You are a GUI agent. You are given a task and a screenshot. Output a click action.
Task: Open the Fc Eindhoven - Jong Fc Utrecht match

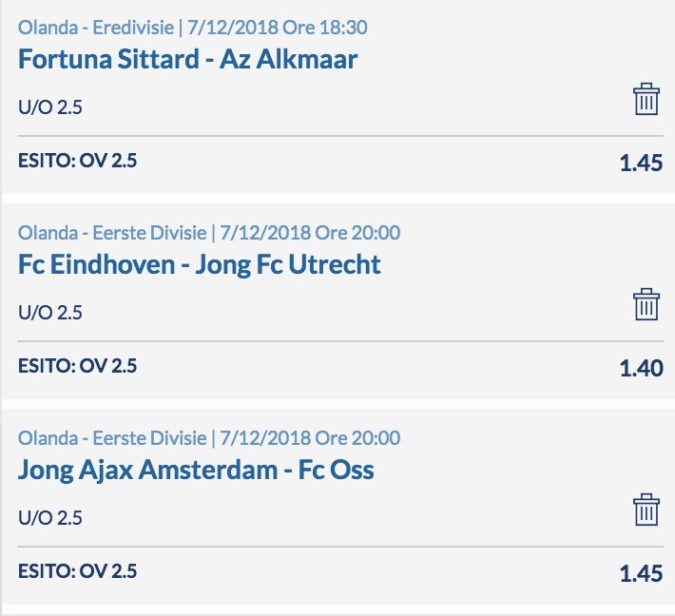pos(200,264)
